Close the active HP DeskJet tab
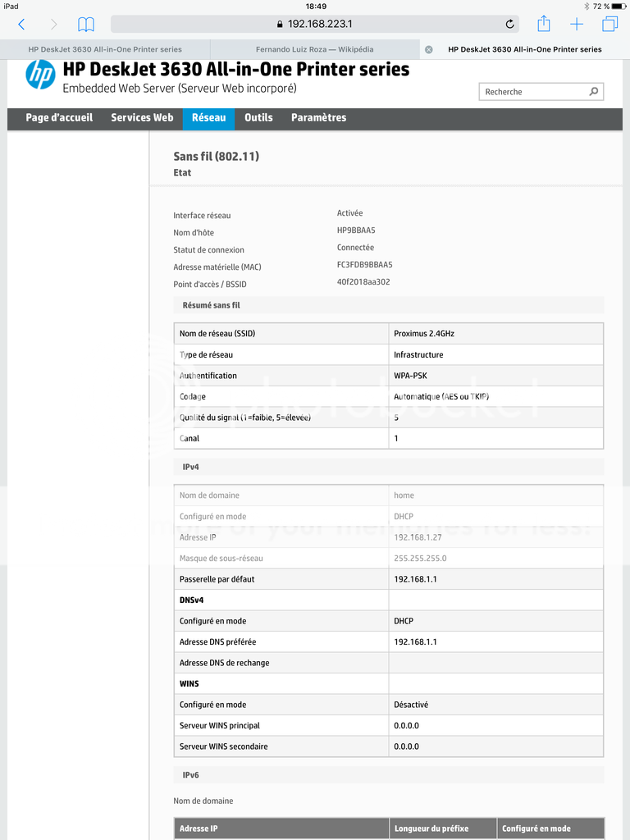Image resolution: width=630 pixels, height=840 pixels. click(428, 49)
